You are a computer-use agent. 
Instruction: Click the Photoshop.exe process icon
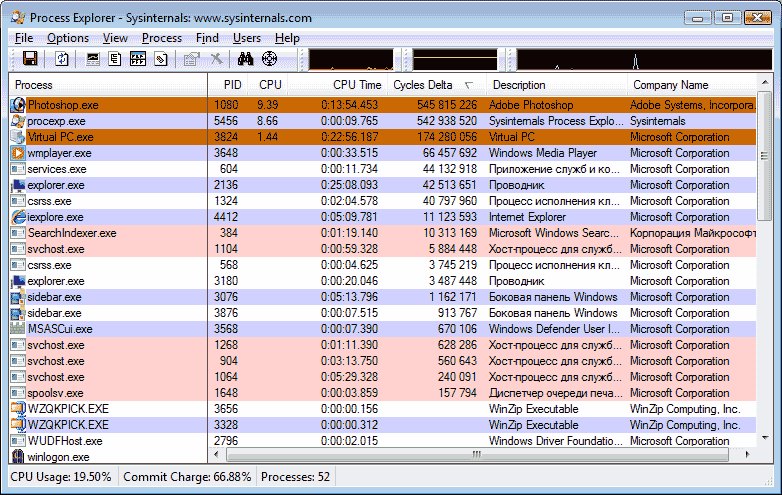pyautogui.click(x=18, y=105)
